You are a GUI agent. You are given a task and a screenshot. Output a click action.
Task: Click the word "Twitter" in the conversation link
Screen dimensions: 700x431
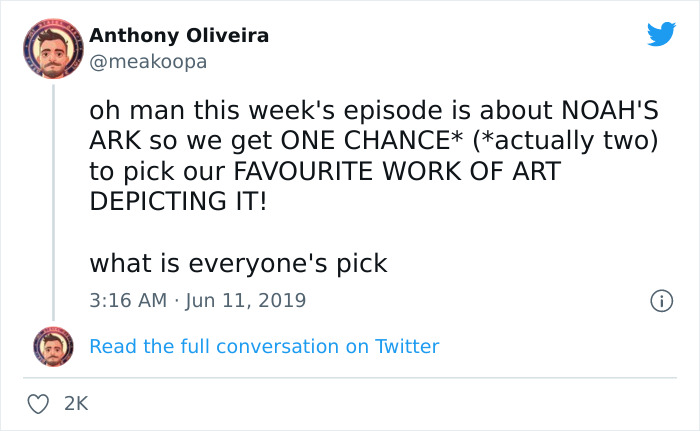(407, 347)
